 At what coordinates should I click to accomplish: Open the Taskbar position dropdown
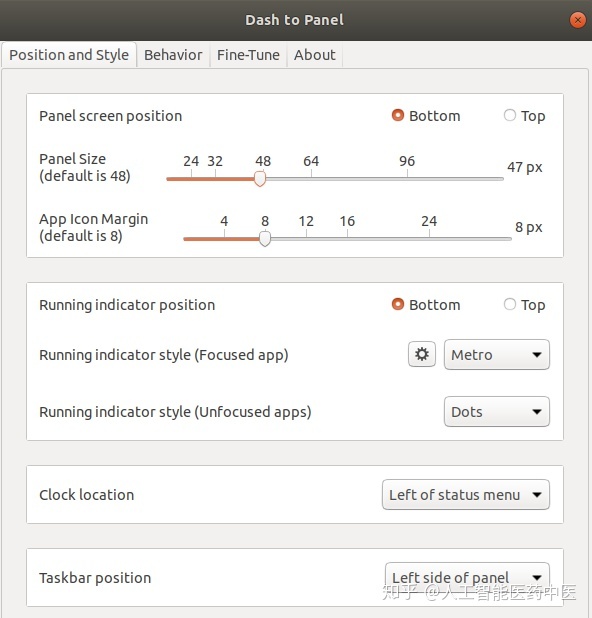click(x=467, y=577)
